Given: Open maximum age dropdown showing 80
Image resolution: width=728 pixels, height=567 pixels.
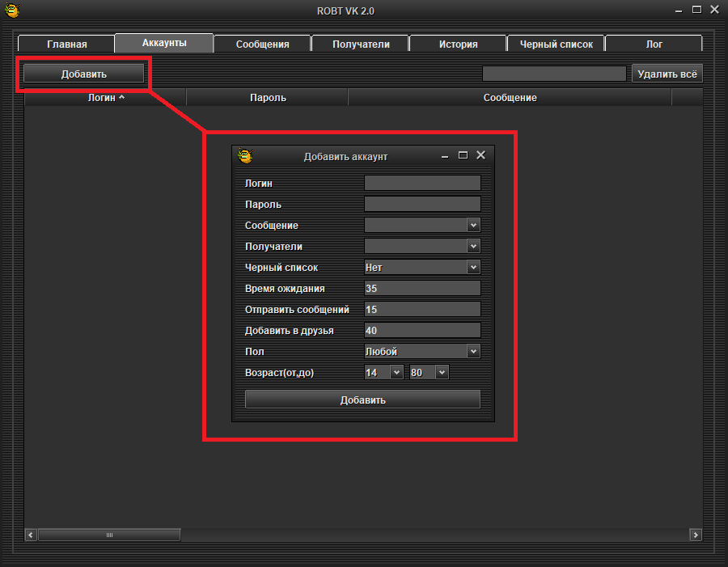Looking at the screenshot, I should tap(441, 373).
